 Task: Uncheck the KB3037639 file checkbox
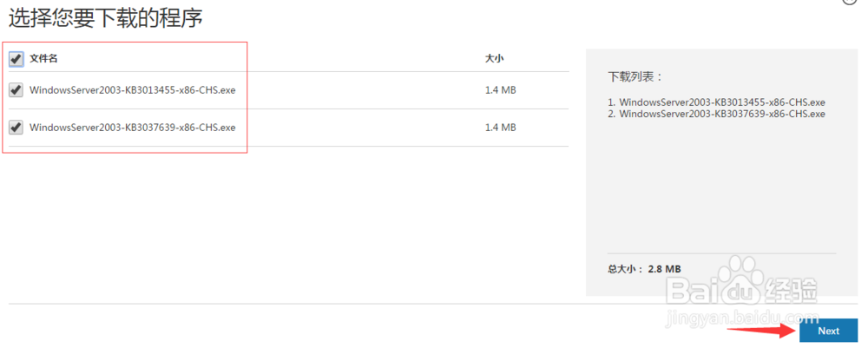click(x=16, y=128)
